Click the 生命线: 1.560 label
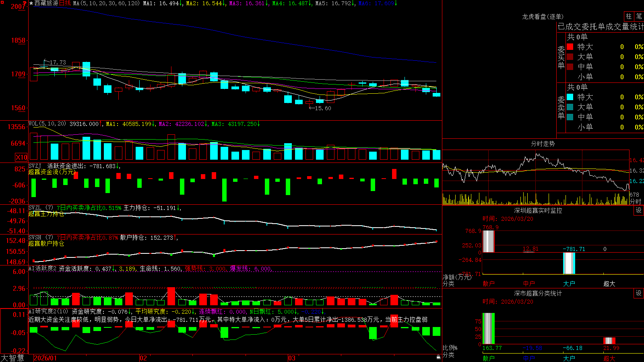The image size is (644, 362). click(160, 268)
